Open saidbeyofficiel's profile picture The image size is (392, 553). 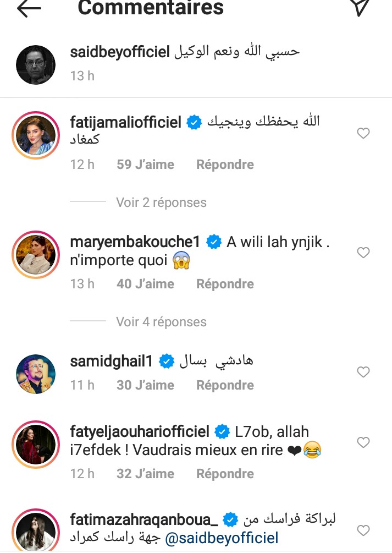(x=36, y=65)
